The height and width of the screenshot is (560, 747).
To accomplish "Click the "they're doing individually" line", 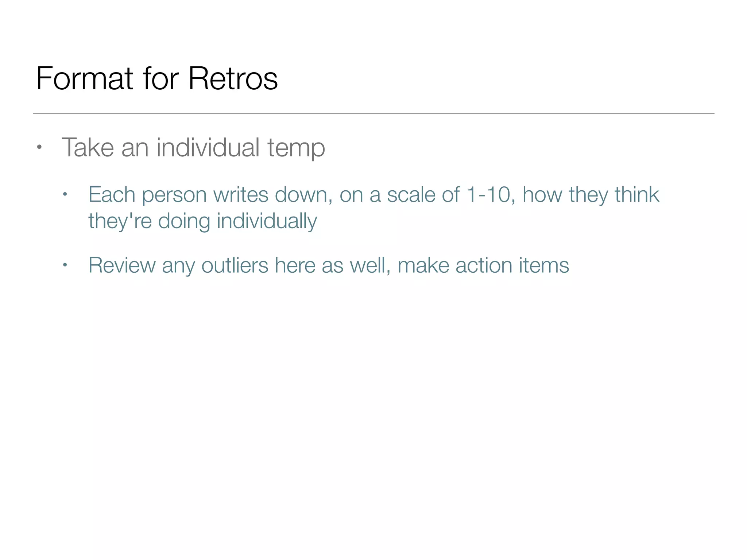I will 202,221.
